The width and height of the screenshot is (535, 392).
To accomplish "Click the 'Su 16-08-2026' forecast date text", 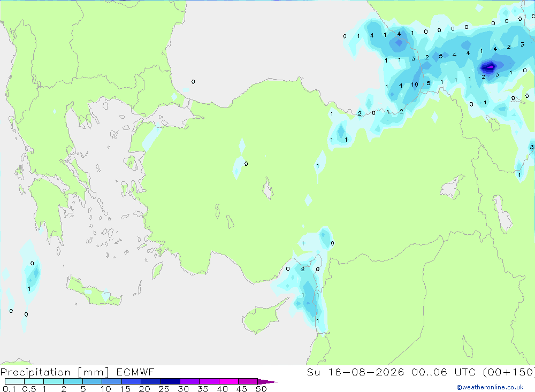I will tap(356, 372).
